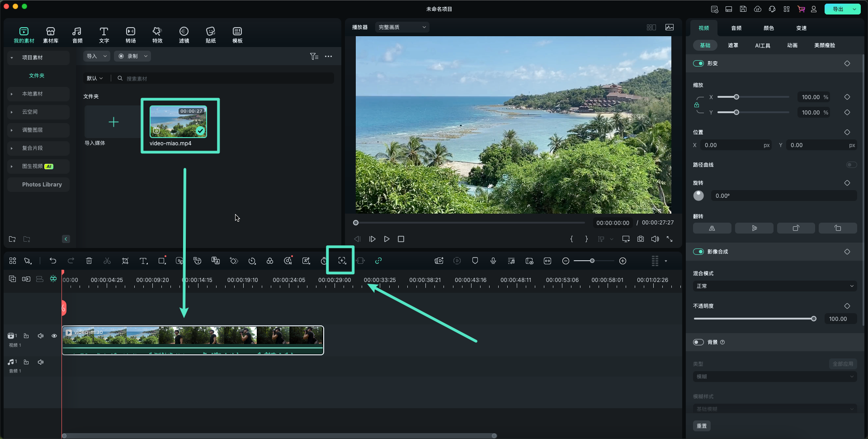
Task: Click the cloud upload icon in title bar
Action: coord(758,9)
